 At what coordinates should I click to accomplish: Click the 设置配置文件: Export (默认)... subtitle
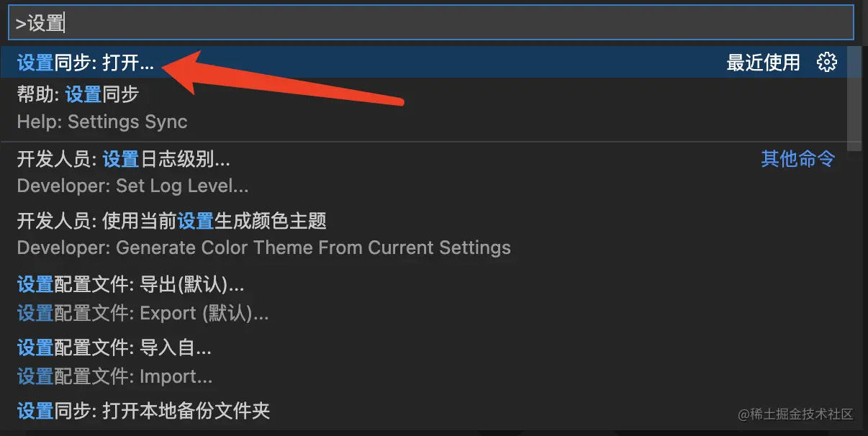143,314
